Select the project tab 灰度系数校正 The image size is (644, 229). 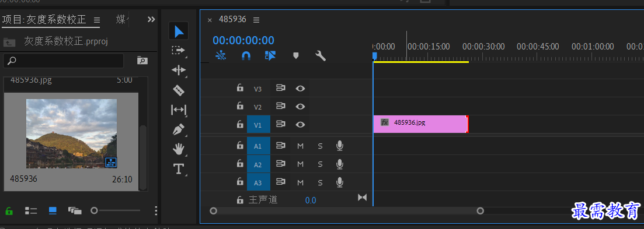coord(44,19)
